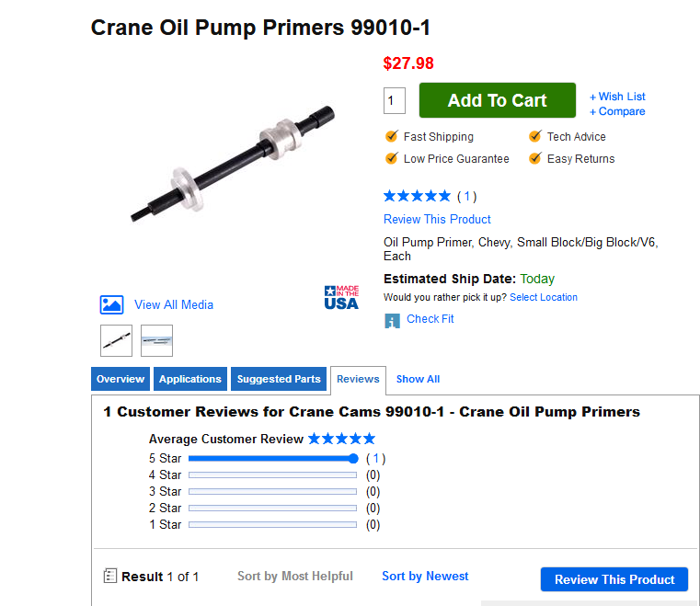Screen dimensions: 700x606
Task: Click the Fast Shipping checkmark icon
Action: [392, 137]
